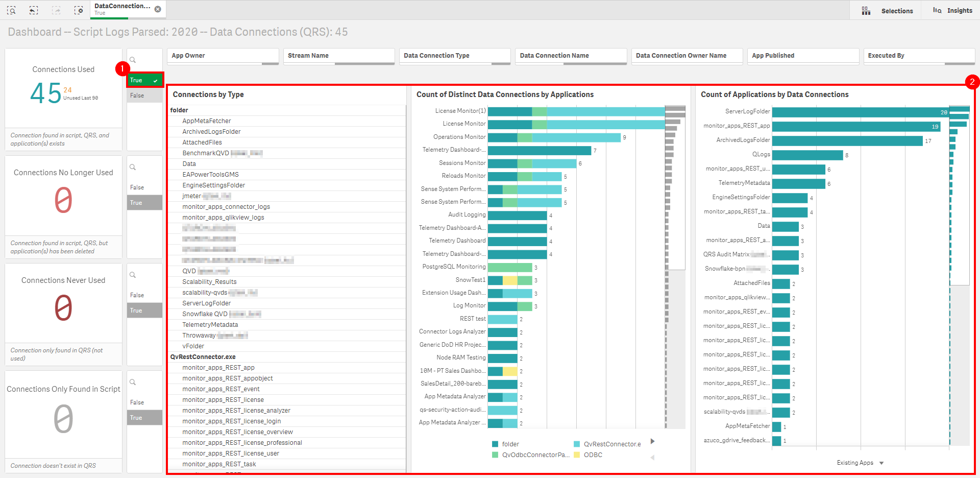Viewport: 980px width, 478px height.
Task: Click next page arrow in chart legend
Action: click(x=652, y=441)
